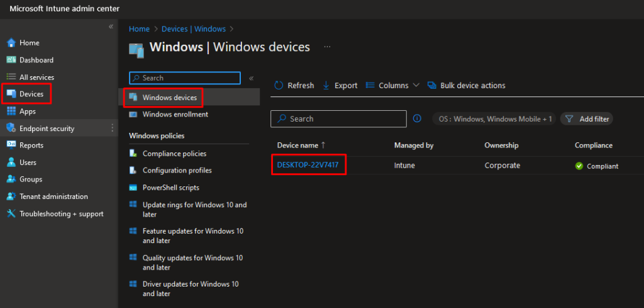Image resolution: width=644 pixels, height=308 pixels.
Task: Click the Home icon in left sidebar
Action: 11,43
